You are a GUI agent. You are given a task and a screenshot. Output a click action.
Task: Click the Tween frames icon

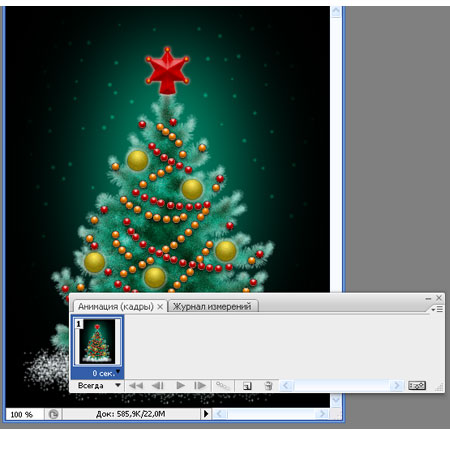click(x=223, y=386)
